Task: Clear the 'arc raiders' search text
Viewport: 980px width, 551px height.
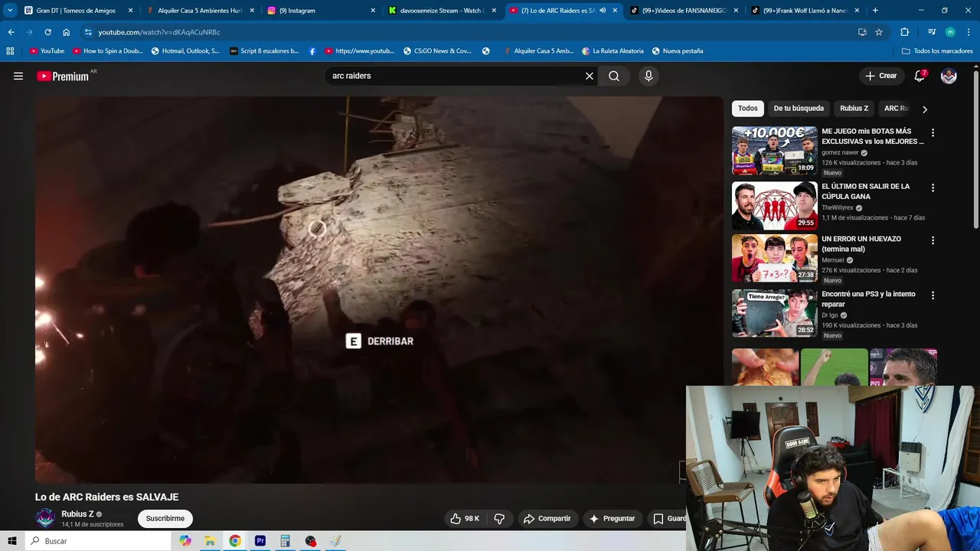Action: pyautogui.click(x=590, y=76)
